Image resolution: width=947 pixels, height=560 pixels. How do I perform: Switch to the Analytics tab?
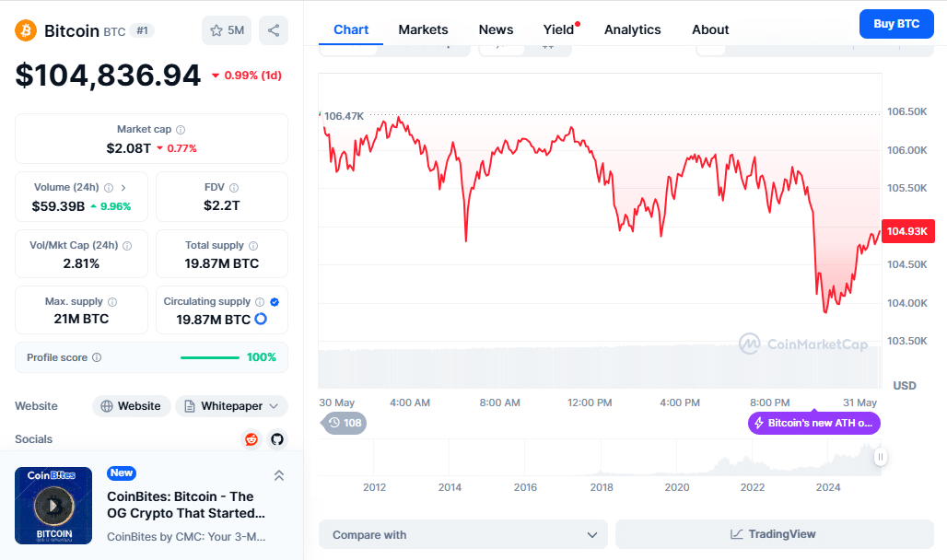[632, 29]
